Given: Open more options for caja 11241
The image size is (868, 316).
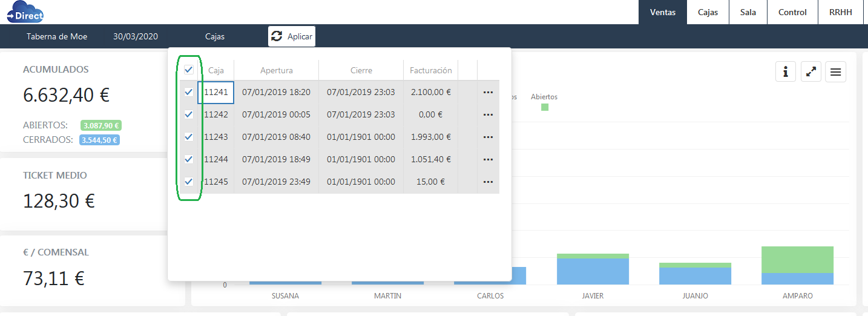Looking at the screenshot, I should [488, 93].
